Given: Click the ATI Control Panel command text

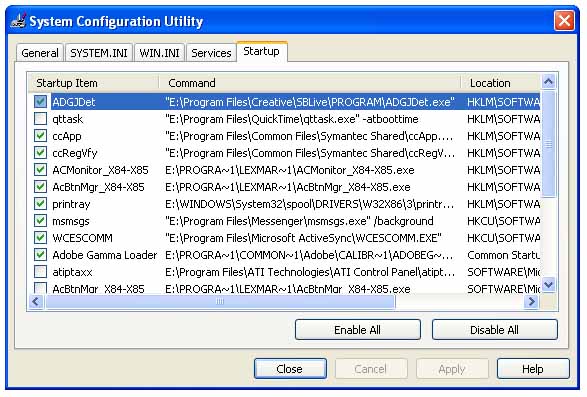Looking at the screenshot, I should [x=310, y=272].
